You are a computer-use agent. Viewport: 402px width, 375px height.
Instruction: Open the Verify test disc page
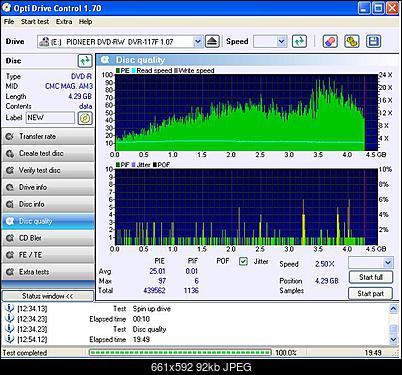[x=48, y=170]
